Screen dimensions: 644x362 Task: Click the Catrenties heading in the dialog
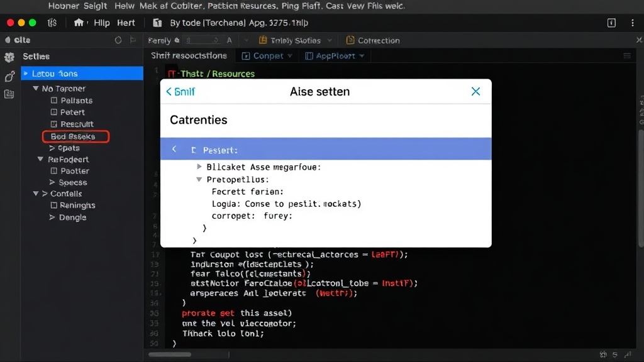198,120
